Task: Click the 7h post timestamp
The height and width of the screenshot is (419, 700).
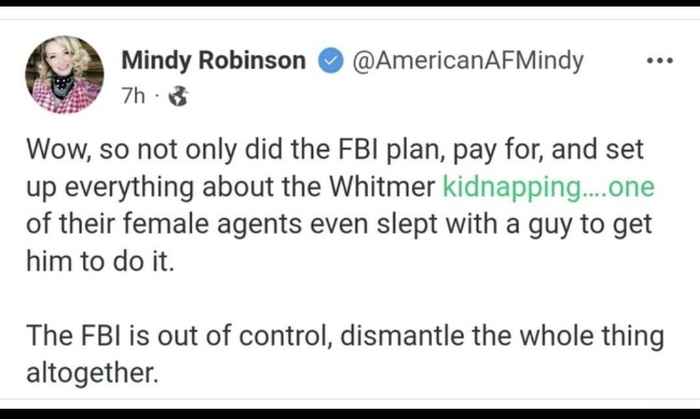Action: click(x=132, y=97)
